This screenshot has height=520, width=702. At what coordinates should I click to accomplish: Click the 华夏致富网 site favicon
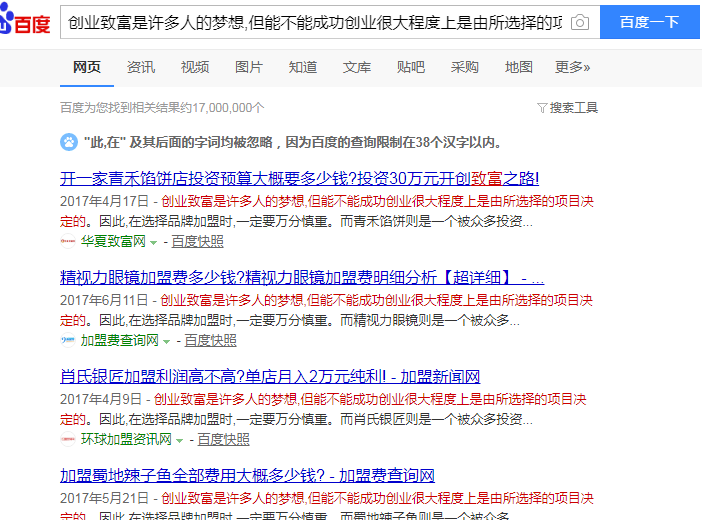(68, 241)
